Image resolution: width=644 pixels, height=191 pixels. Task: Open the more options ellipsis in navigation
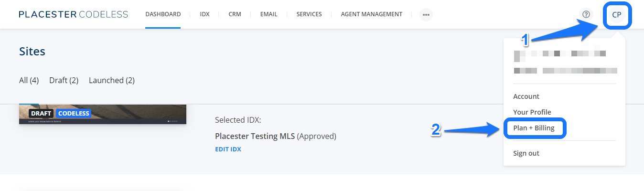click(x=426, y=15)
